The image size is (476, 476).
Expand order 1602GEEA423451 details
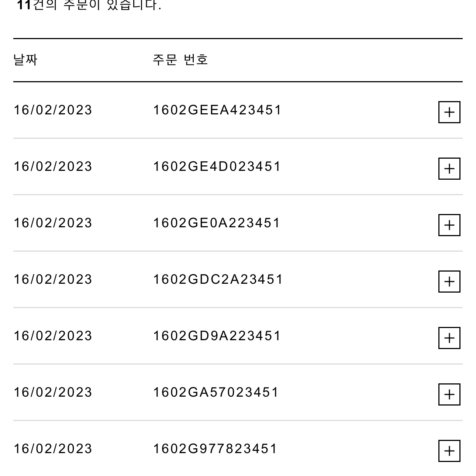pos(449,112)
